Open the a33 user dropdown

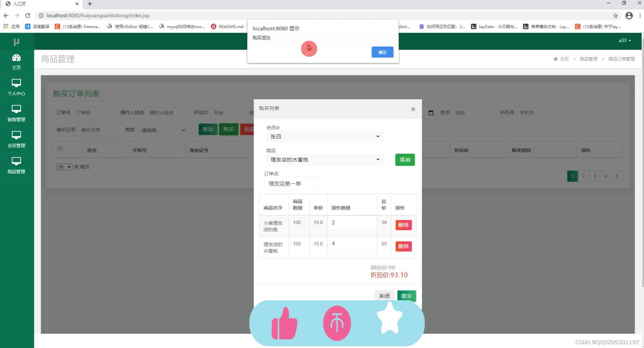[625, 41]
